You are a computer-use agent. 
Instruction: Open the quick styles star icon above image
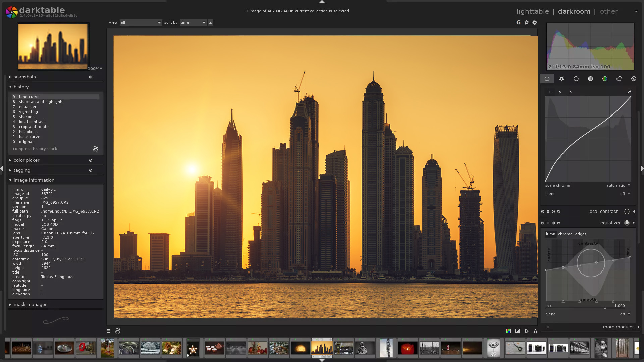(527, 22)
